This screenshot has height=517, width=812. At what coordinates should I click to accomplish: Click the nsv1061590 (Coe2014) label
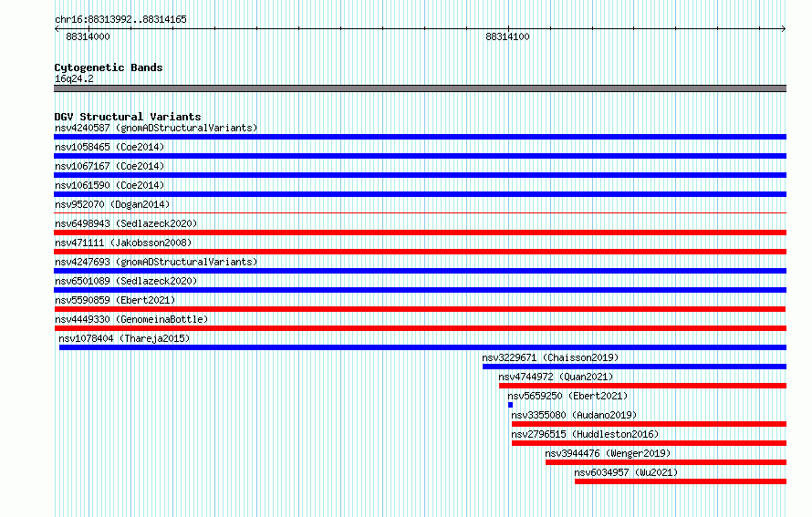[109, 185]
